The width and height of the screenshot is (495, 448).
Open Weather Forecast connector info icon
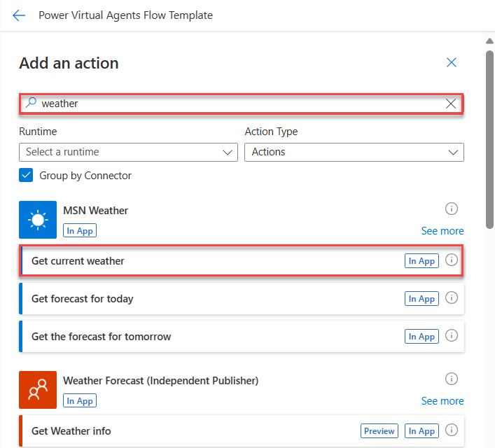click(452, 379)
